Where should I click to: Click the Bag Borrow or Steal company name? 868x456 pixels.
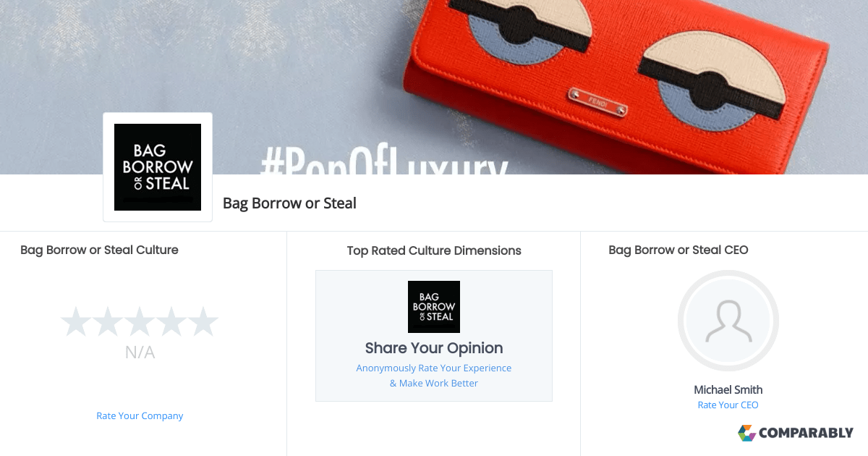coord(289,203)
